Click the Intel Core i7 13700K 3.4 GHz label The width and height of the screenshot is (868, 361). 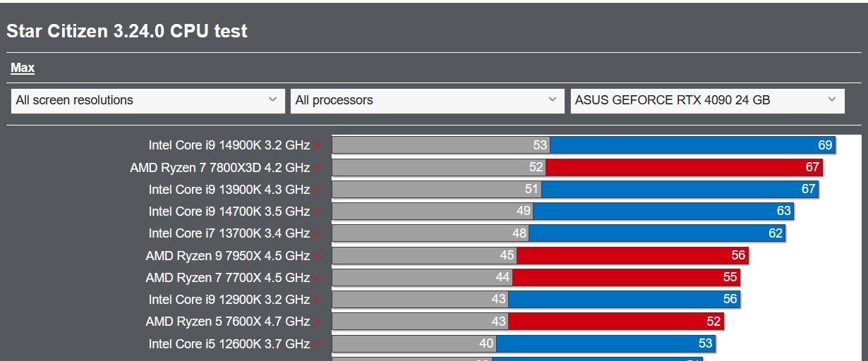click(229, 233)
